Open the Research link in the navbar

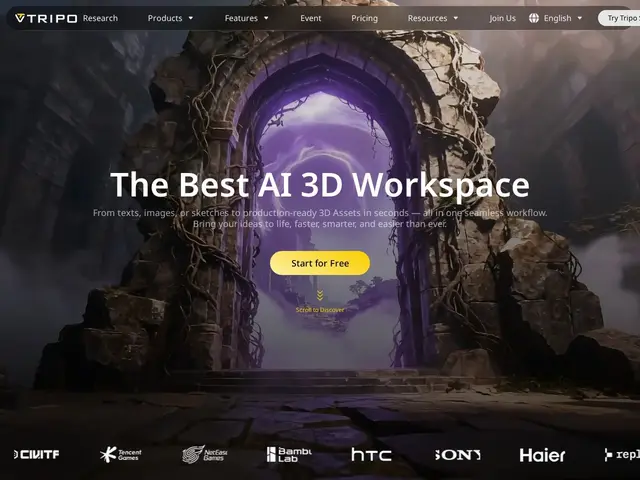(x=100, y=18)
